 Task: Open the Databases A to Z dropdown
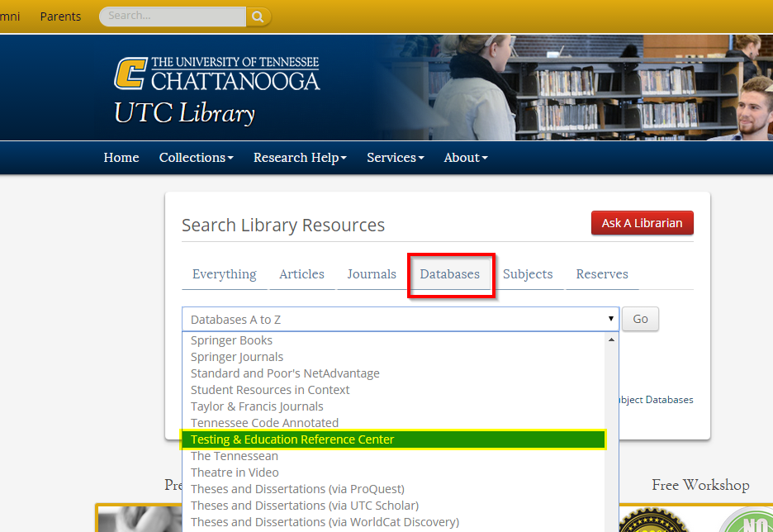coord(400,319)
